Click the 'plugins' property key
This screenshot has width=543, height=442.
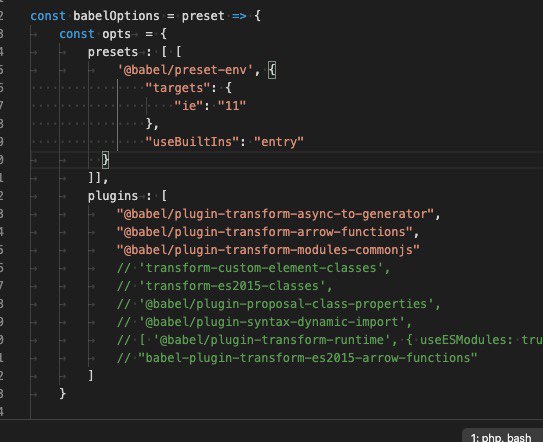click(113, 196)
